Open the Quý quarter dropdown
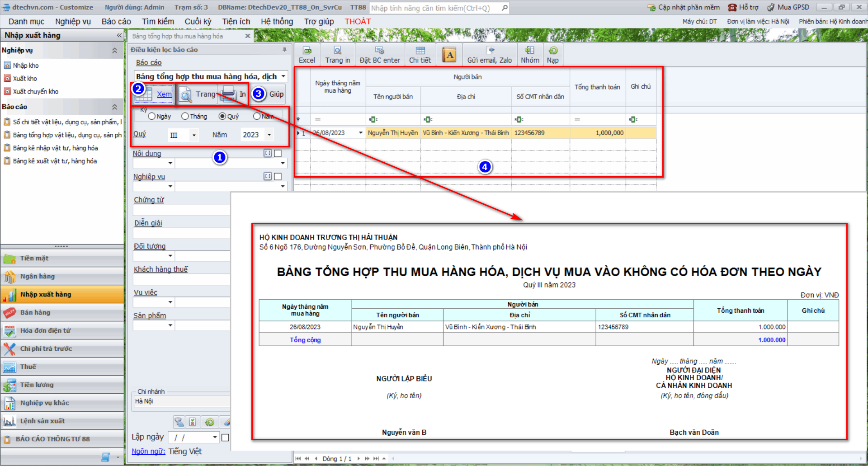Screen dimensions: 868x466 pyautogui.click(x=194, y=135)
